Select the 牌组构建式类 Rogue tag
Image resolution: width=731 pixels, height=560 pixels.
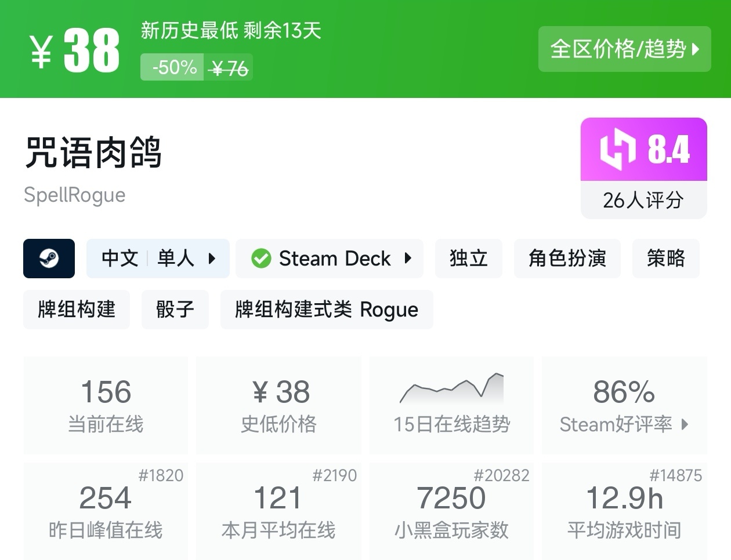(327, 310)
